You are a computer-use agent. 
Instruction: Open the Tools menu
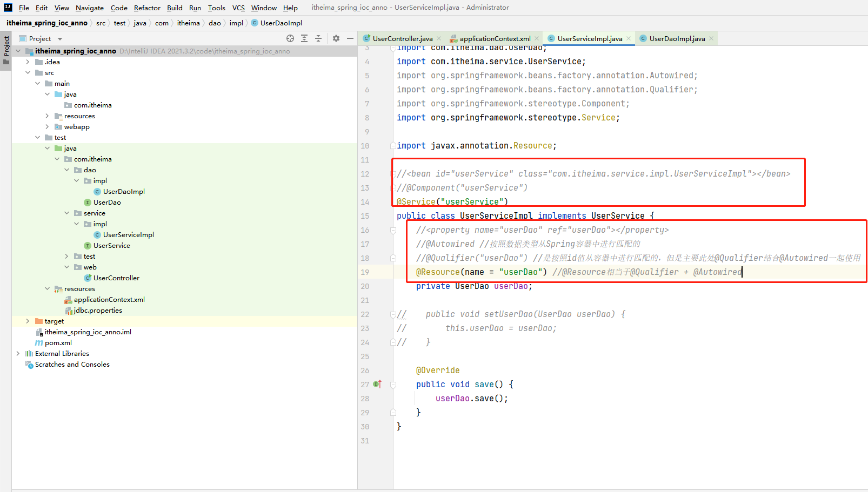click(x=217, y=8)
